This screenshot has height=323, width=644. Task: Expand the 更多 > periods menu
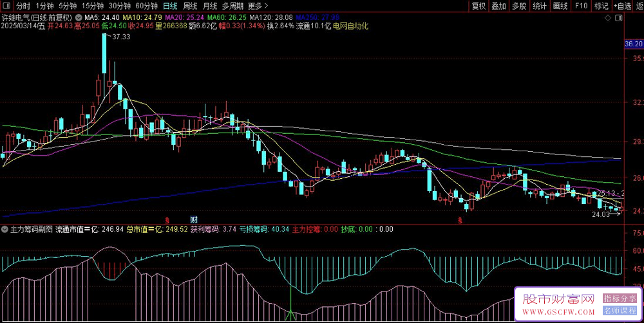tap(258, 6)
